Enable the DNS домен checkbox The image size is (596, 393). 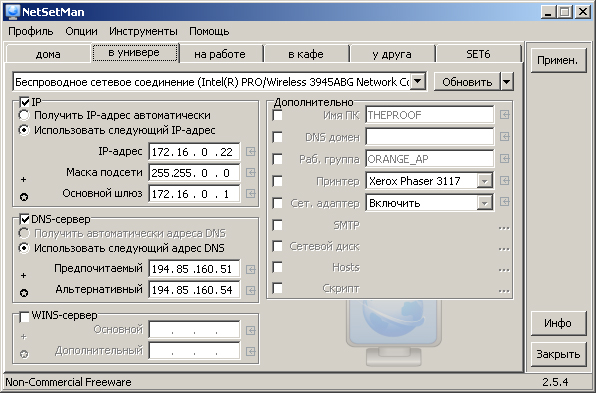coord(277,137)
